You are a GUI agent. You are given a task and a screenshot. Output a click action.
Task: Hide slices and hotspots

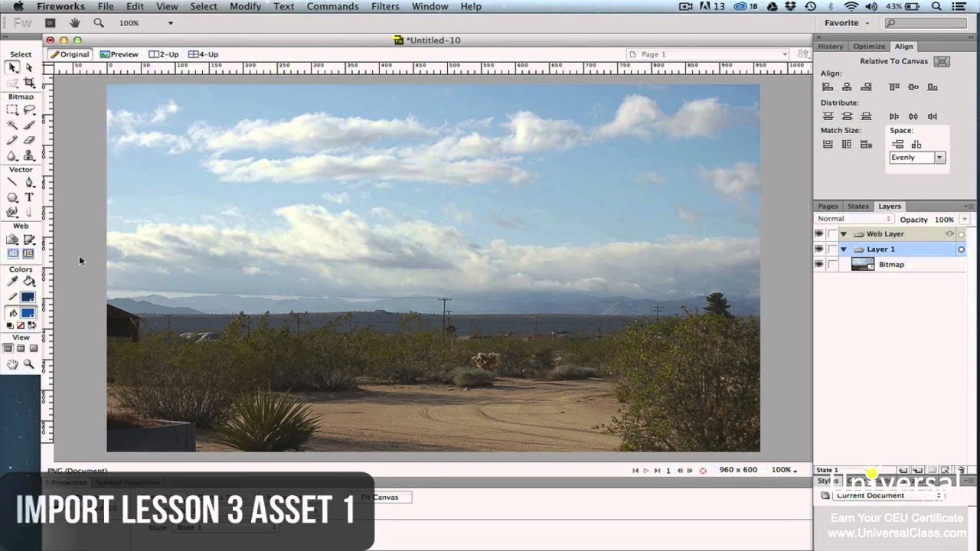[x=13, y=253]
